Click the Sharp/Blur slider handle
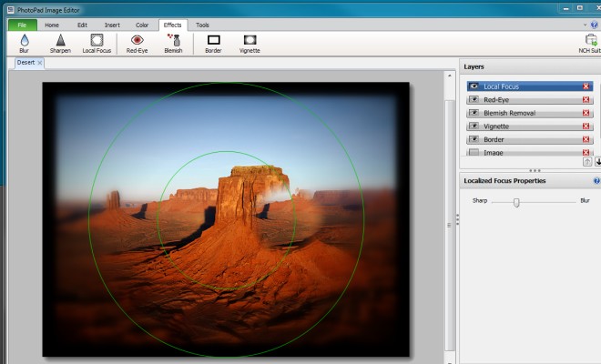Image resolution: width=601 pixels, height=364 pixels. point(516,202)
